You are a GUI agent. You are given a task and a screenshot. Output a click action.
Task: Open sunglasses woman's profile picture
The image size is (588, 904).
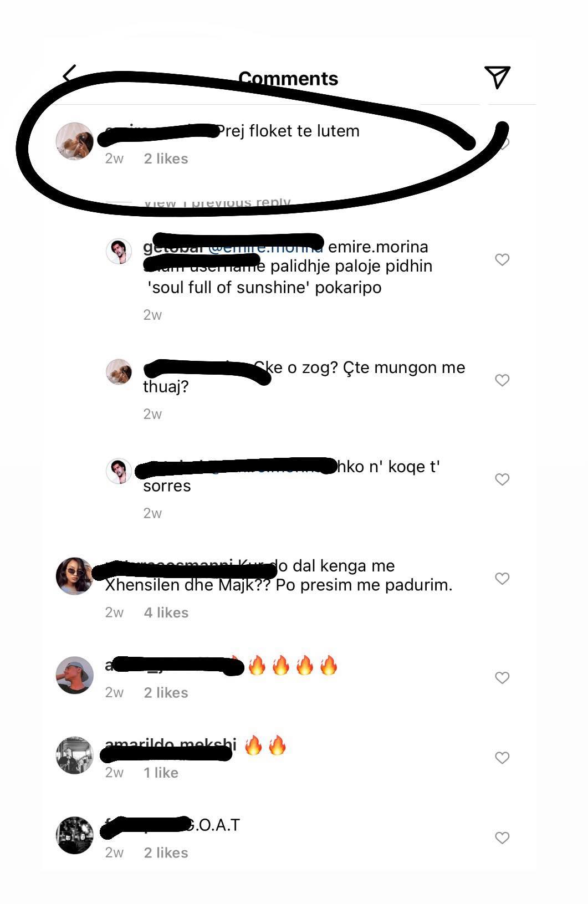point(75,576)
